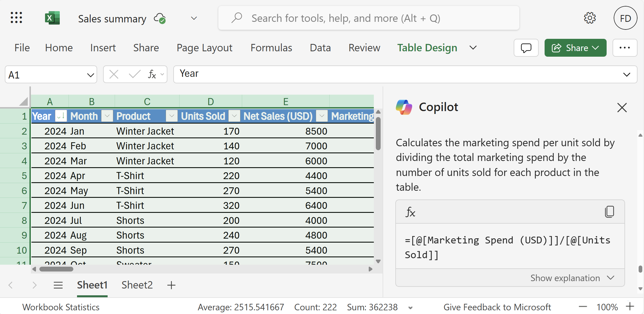Viewport: 644px width, 314px height.
Task: Open status bar aggregate options chevron
Action: point(410,307)
